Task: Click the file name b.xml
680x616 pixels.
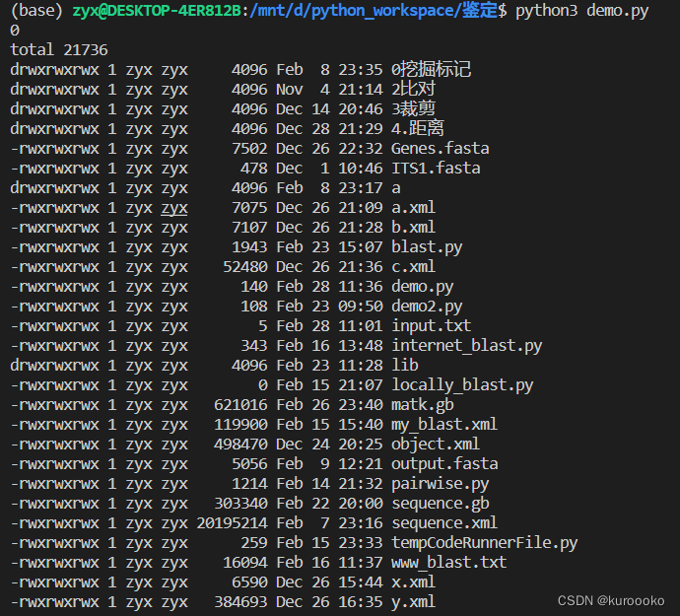Action: coord(413,228)
